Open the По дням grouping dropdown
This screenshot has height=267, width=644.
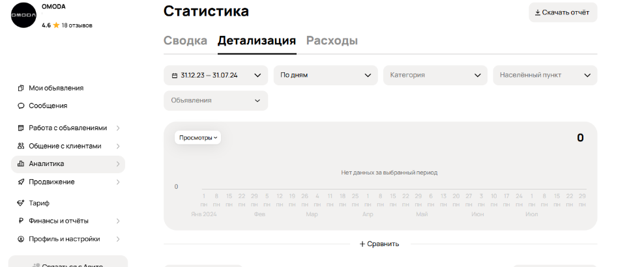pyautogui.click(x=326, y=76)
